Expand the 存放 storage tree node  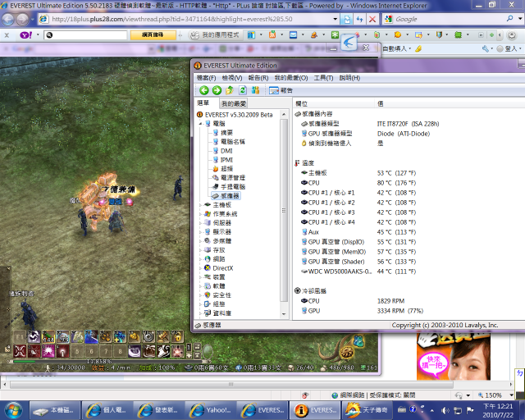point(200,250)
